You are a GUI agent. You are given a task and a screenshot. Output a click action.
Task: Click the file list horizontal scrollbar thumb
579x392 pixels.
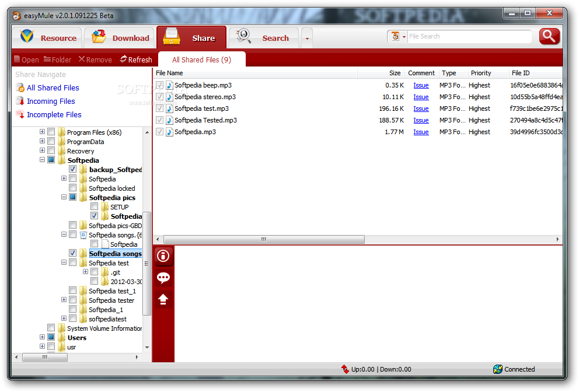click(264, 239)
